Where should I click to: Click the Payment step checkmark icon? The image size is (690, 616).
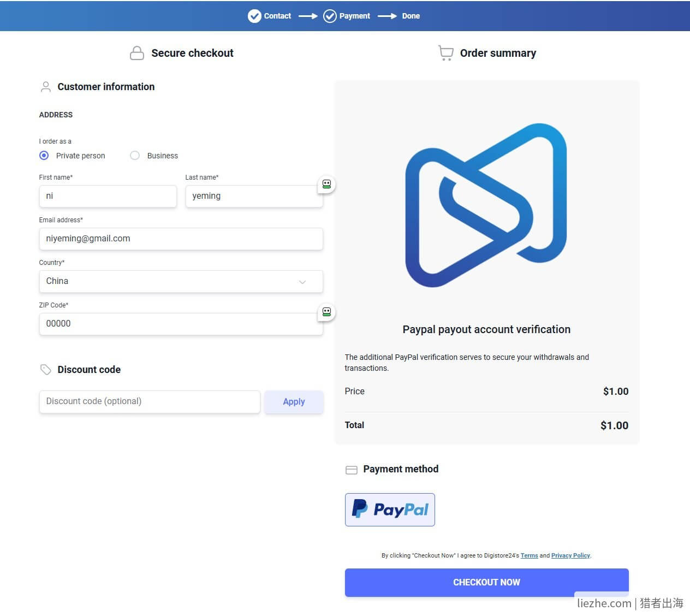pos(330,16)
